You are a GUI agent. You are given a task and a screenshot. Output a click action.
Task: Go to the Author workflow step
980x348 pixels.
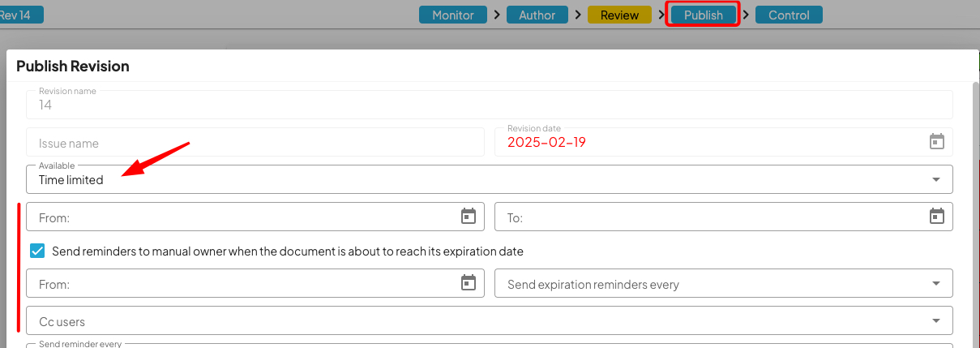pos(537,15)
